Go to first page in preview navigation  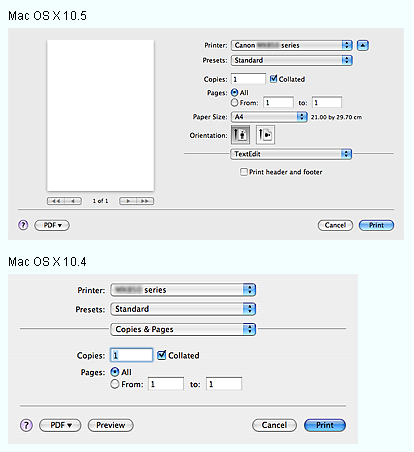click(x=56, y=201)
